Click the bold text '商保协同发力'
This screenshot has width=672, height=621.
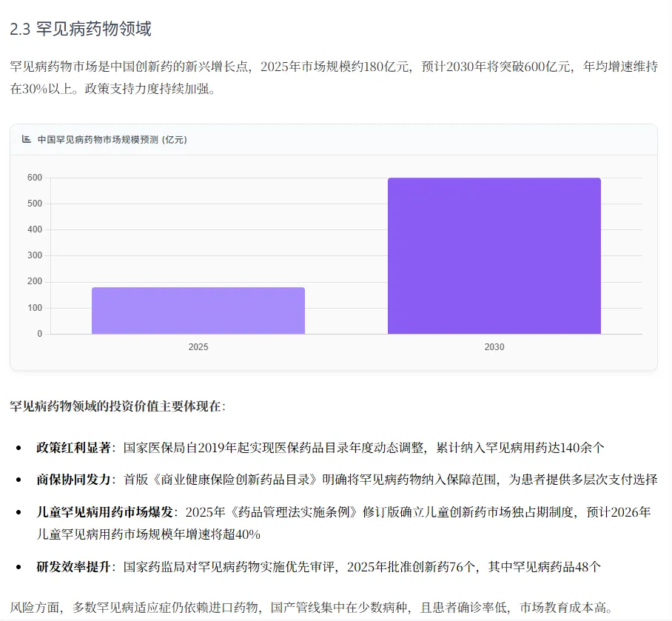74,479
